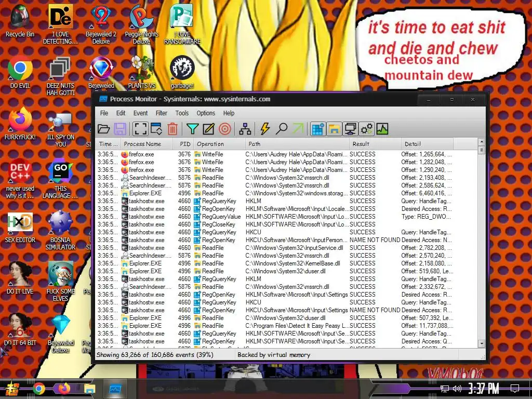The height and width of the screenshot is (399, 532).
Task: Click the Chrome taskbar icon
Action: pos(38,389)
